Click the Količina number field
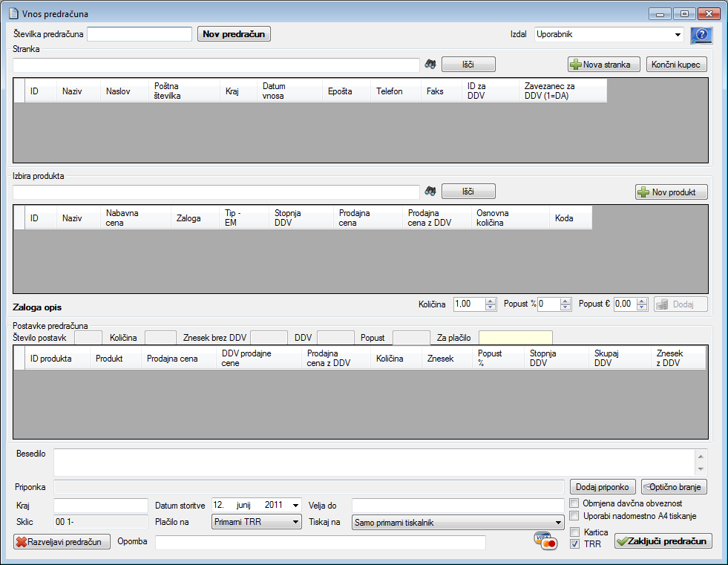The image size is (728, 565). pos(469,304)
